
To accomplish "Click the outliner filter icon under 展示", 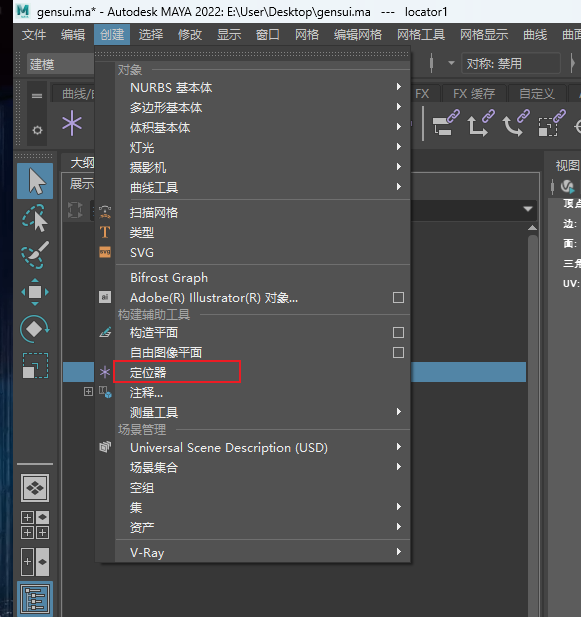I will click(75, 210).
